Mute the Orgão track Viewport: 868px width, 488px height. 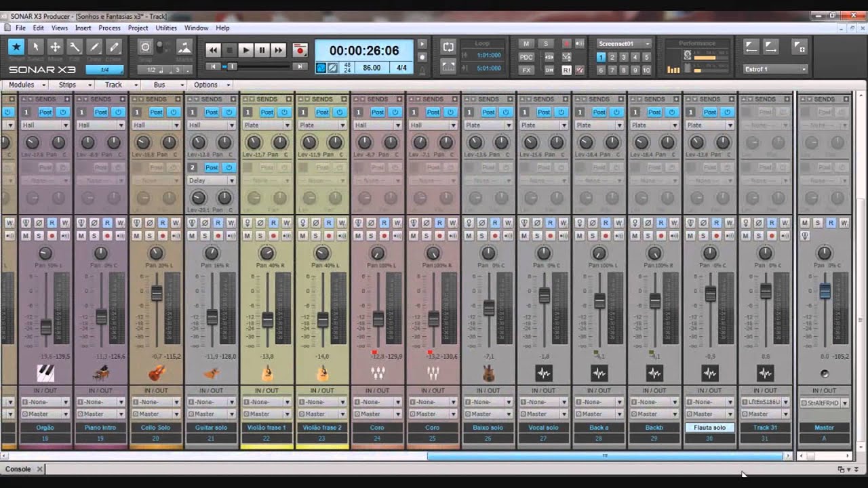tap(26, 235)
